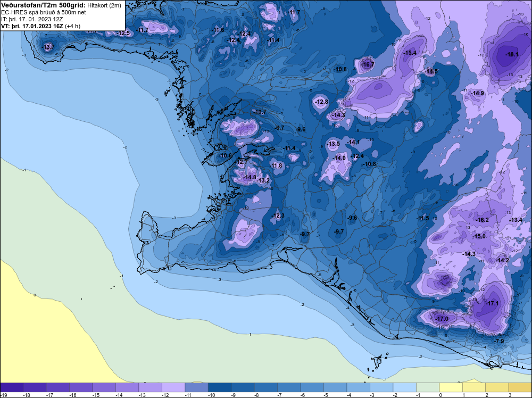Select the -12.5 temperature label

coord(123,33)
